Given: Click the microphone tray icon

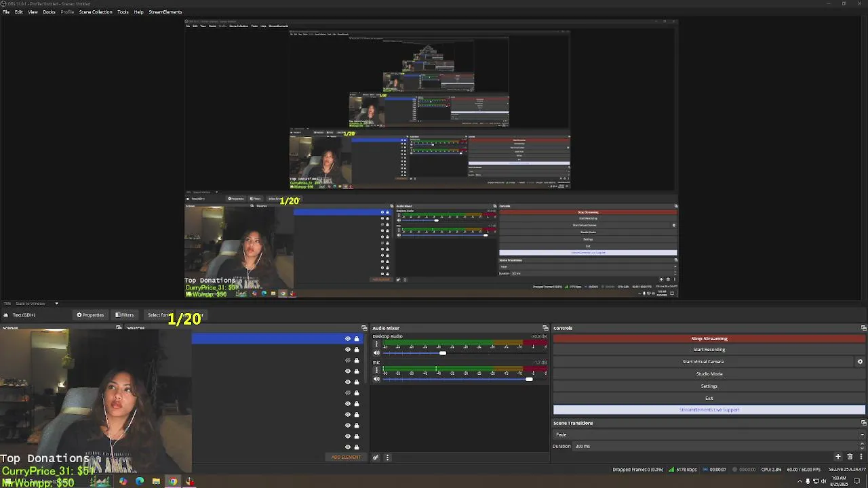Looking at the screenshot, I should point(808,481).
